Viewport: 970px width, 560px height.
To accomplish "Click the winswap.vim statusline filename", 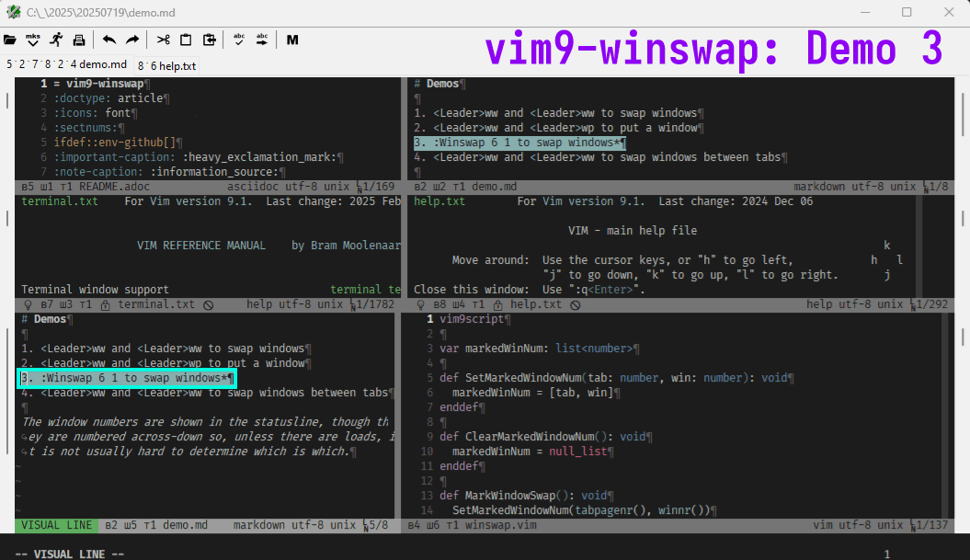I will pos(501,525).
